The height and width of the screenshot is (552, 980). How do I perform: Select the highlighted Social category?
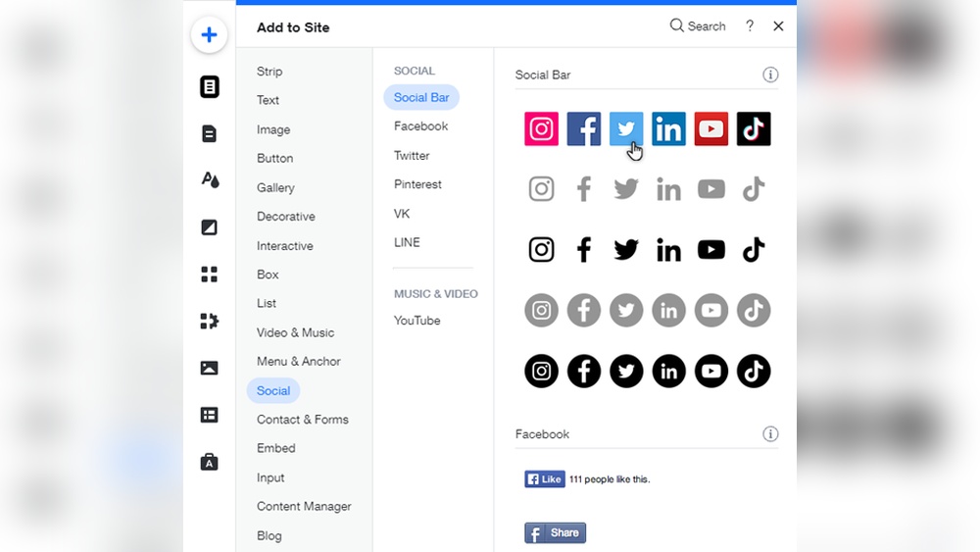pos(273,390)
